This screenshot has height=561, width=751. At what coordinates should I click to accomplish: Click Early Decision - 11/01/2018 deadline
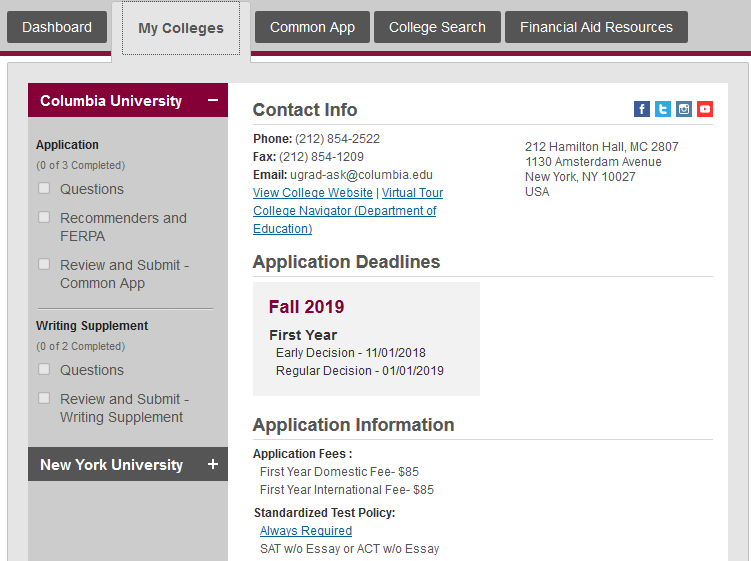[351, 353]
